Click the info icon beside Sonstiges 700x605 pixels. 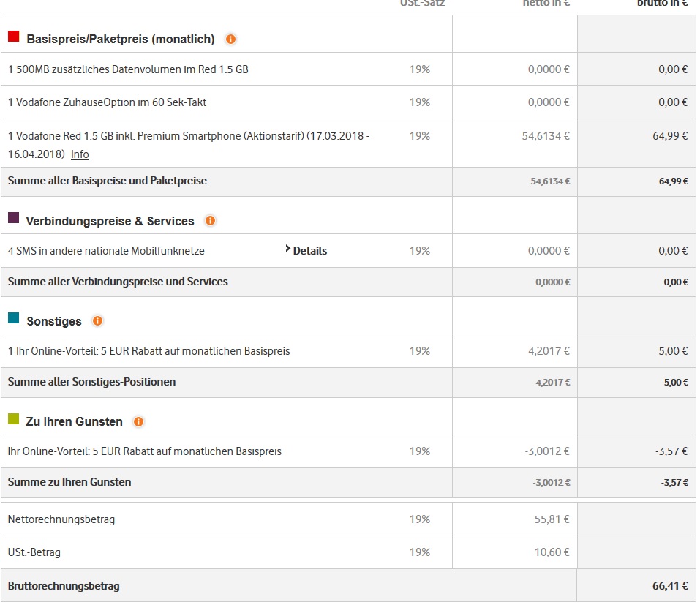(x=97, y=320)
